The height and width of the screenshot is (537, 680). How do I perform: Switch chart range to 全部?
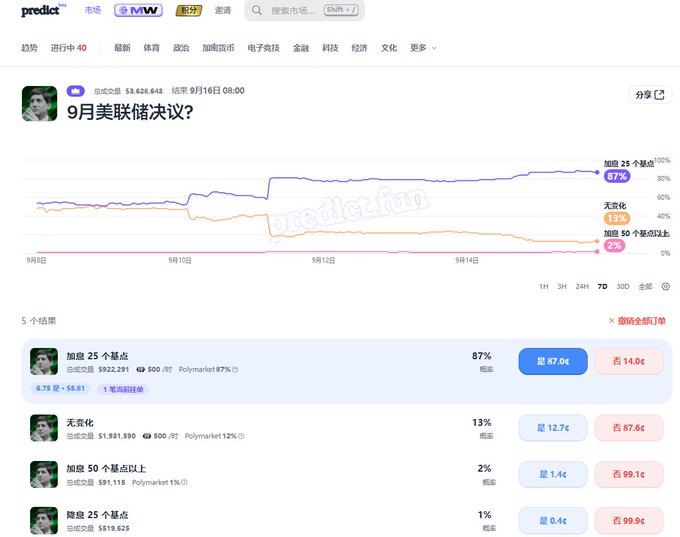pyautogui.click(x=645, y=286)
